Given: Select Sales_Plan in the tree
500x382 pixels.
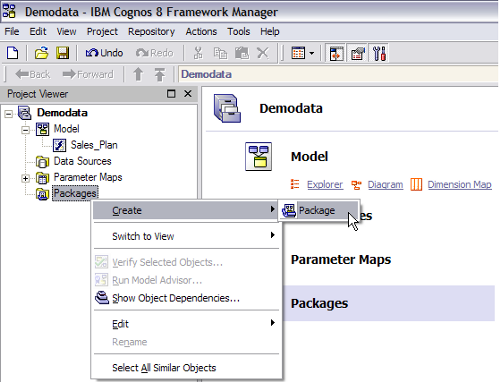Looking at the screenshot, I should click(x=94, y=145).
